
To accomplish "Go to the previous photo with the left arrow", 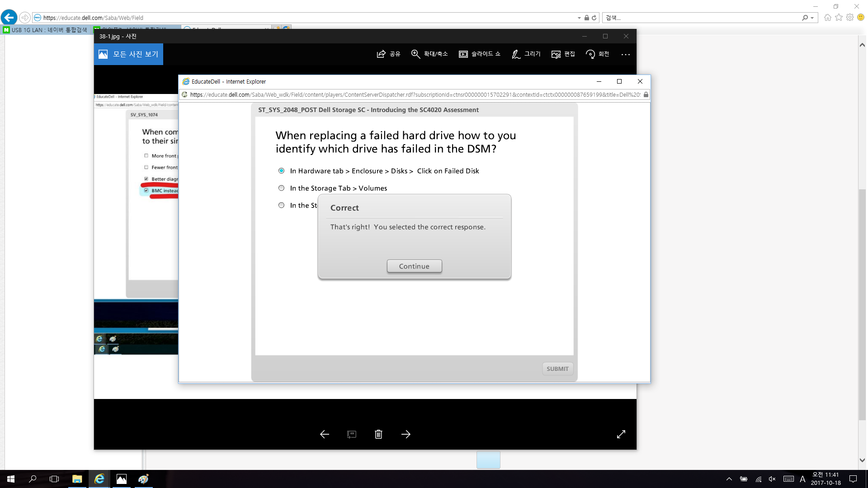I will [324, 434].
